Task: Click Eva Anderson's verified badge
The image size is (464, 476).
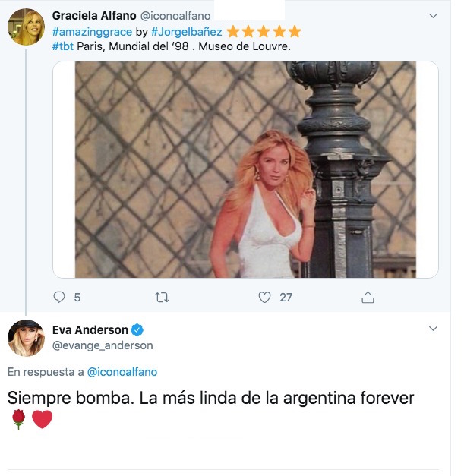Action: [x=137, y=329]
